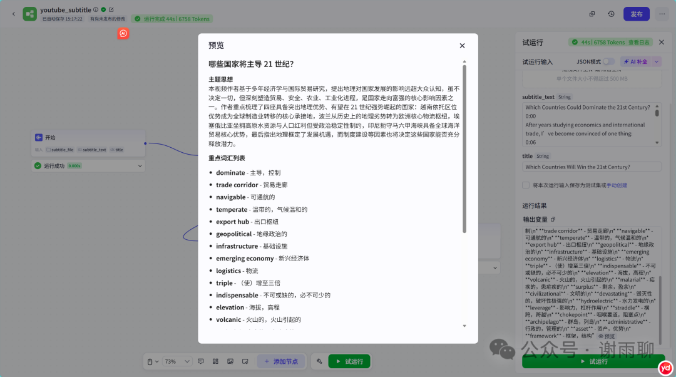The image size is (677, 378).
Task: Click the auto-layout icon in bottom toolbar
Action: point(215,361)
